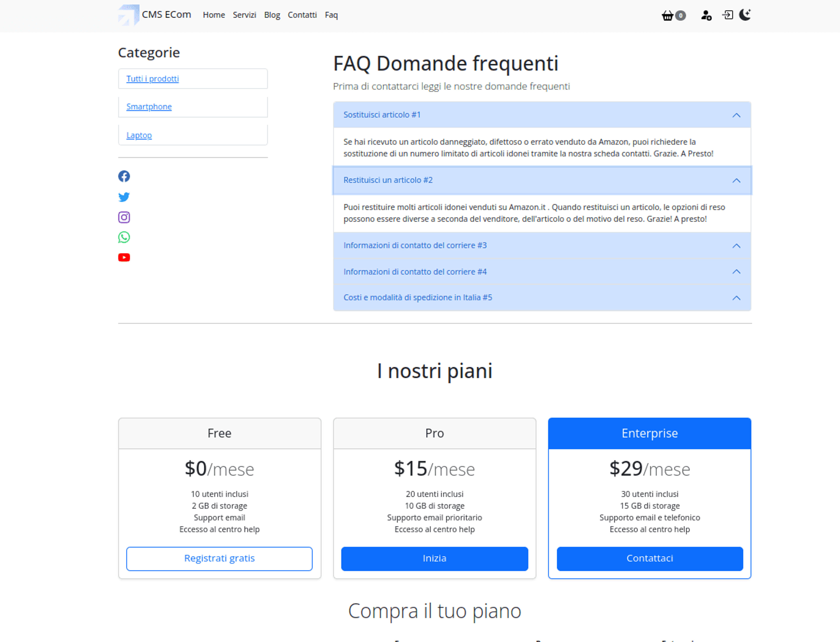
Task: Open the YouTube social icon
Action: coord(124,258)
